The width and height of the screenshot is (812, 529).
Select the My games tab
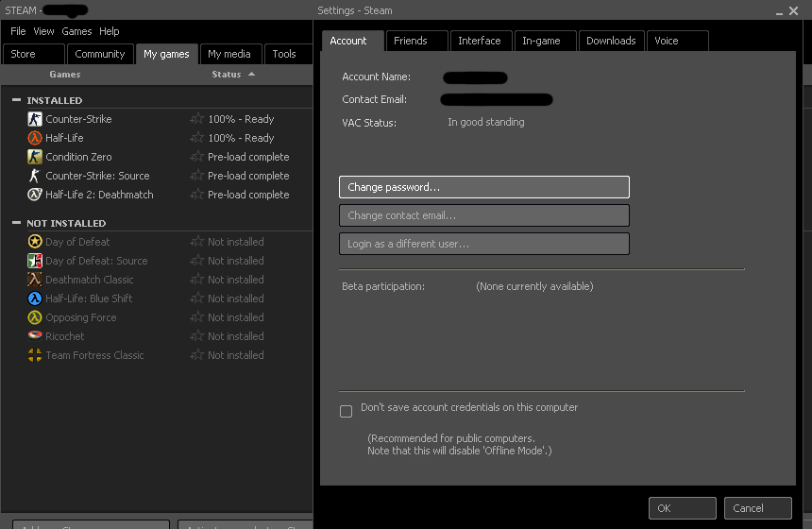166,54
